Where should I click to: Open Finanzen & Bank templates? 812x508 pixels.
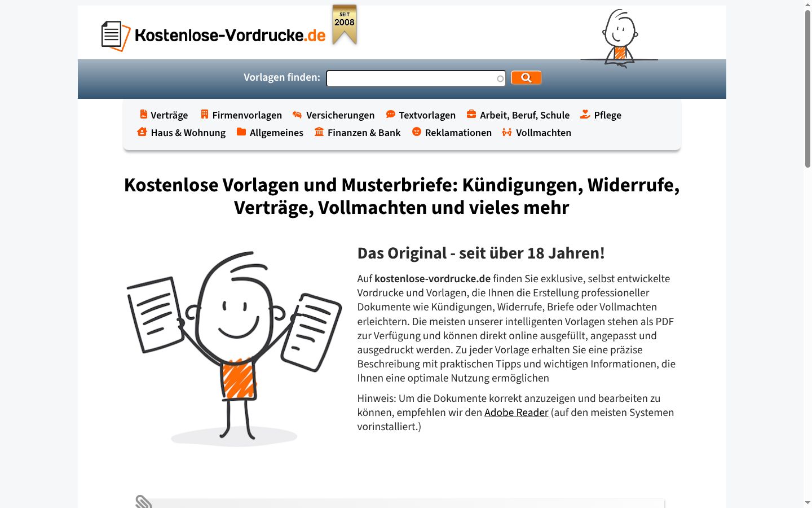tap(364, 133)
